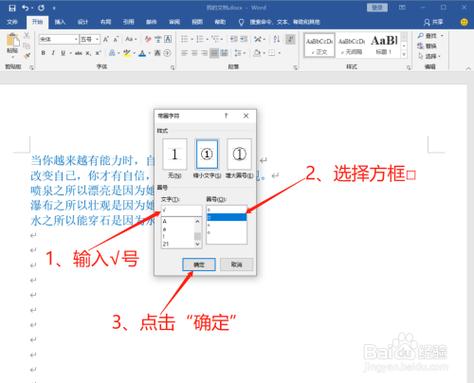Toggle strikethrough (abc) formatting
Viewport: 474px width, 383px height.
[78, 53]
